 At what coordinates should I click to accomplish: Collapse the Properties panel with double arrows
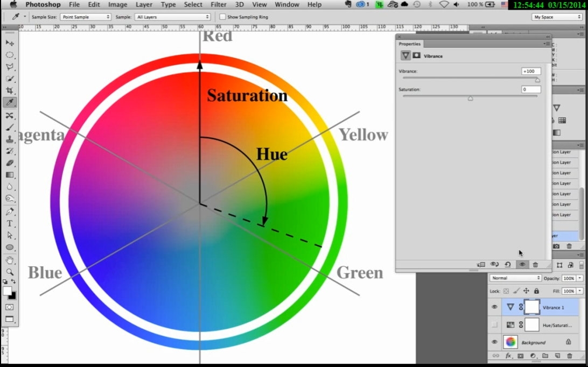click(x=548, y=37)
